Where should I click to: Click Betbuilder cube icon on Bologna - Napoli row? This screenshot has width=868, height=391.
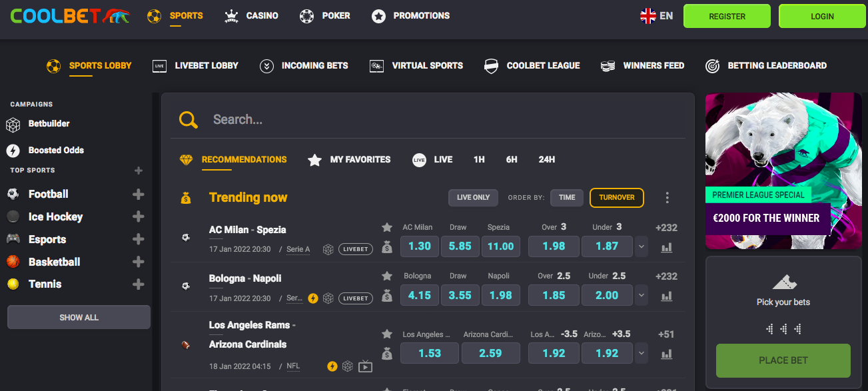pyautogui.click(x=328, y=298)
